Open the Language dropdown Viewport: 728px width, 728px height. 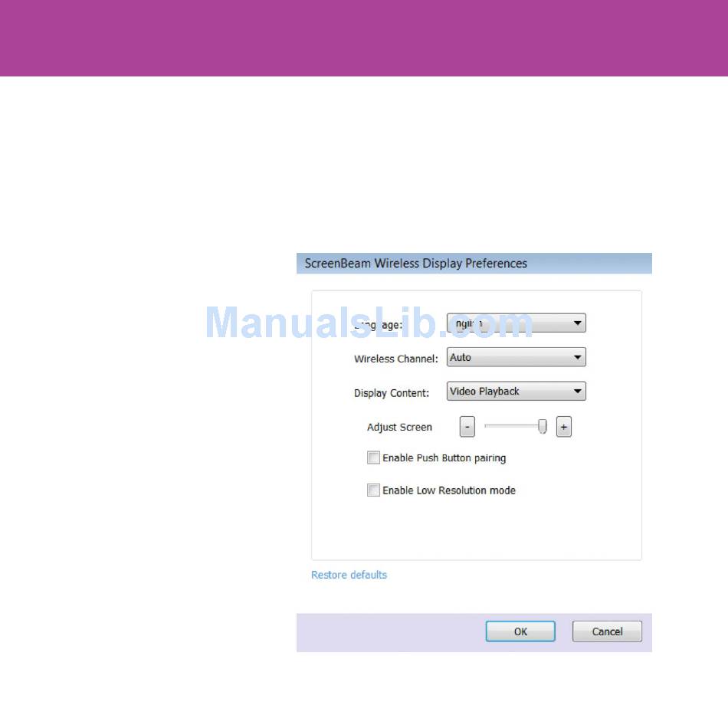516,323
